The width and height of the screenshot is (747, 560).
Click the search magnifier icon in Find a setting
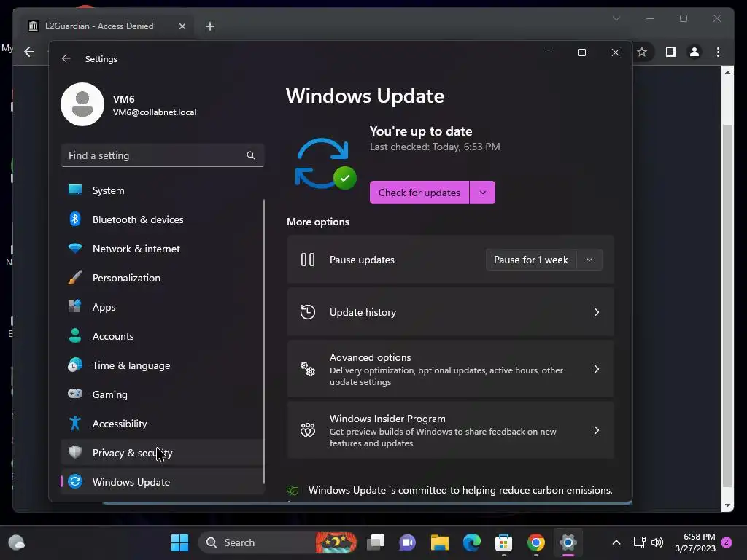(251, 155)
